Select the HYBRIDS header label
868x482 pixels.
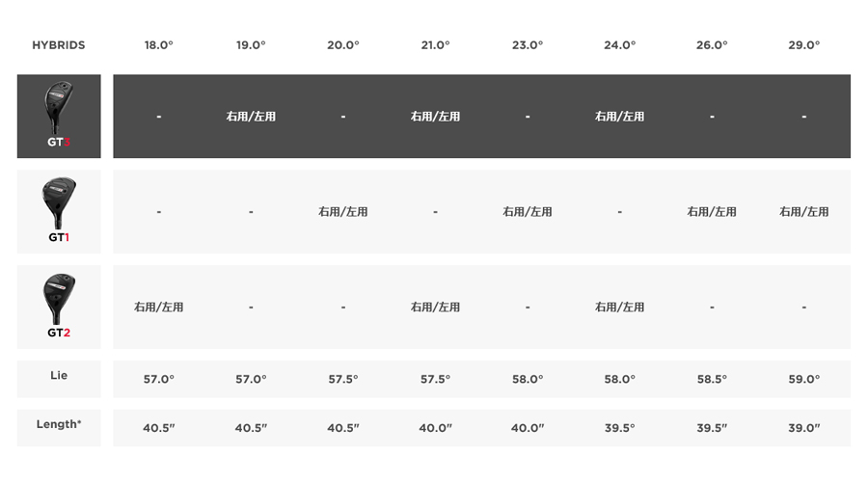(x=59, y=45)
